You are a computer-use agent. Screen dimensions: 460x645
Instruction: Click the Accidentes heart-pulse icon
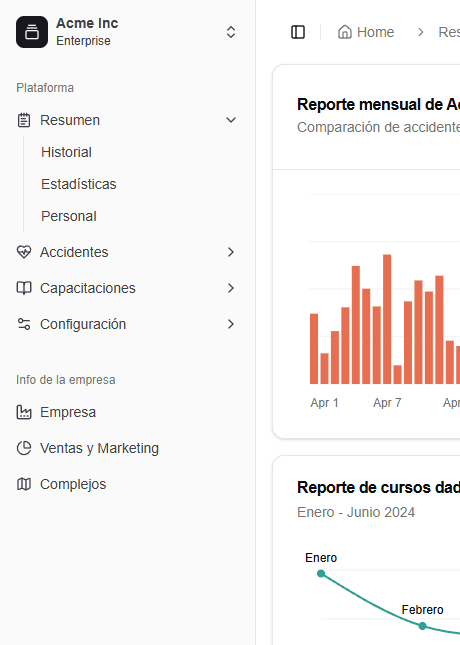coord(24,252)
